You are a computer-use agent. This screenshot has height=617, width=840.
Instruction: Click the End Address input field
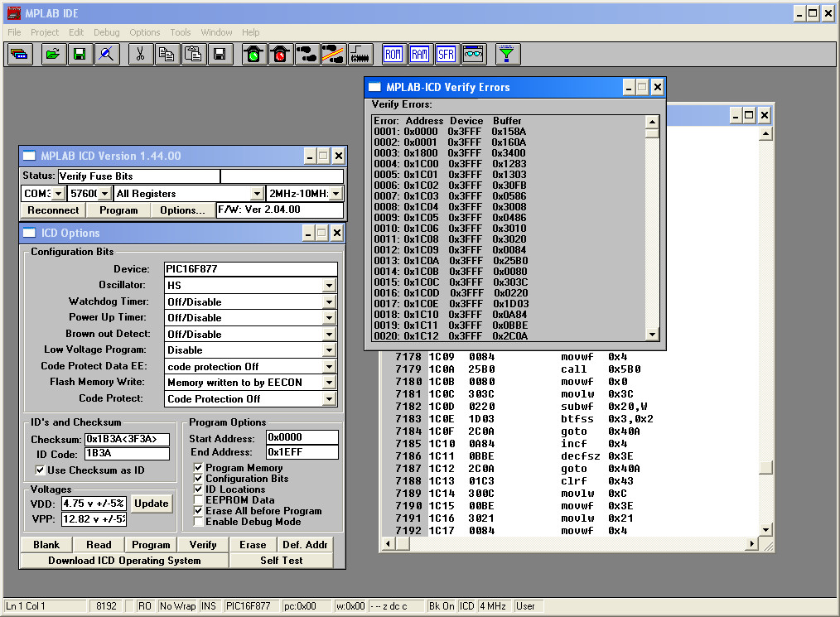(x=302, y=452)
